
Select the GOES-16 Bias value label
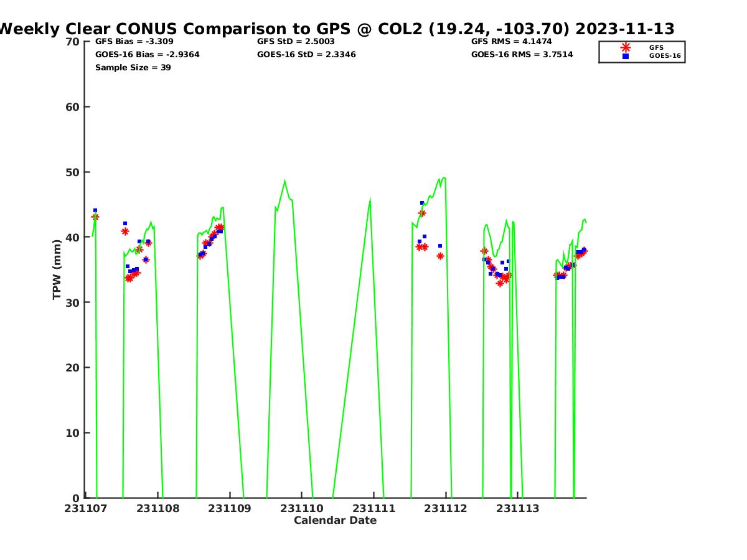(x=147, y=55)
